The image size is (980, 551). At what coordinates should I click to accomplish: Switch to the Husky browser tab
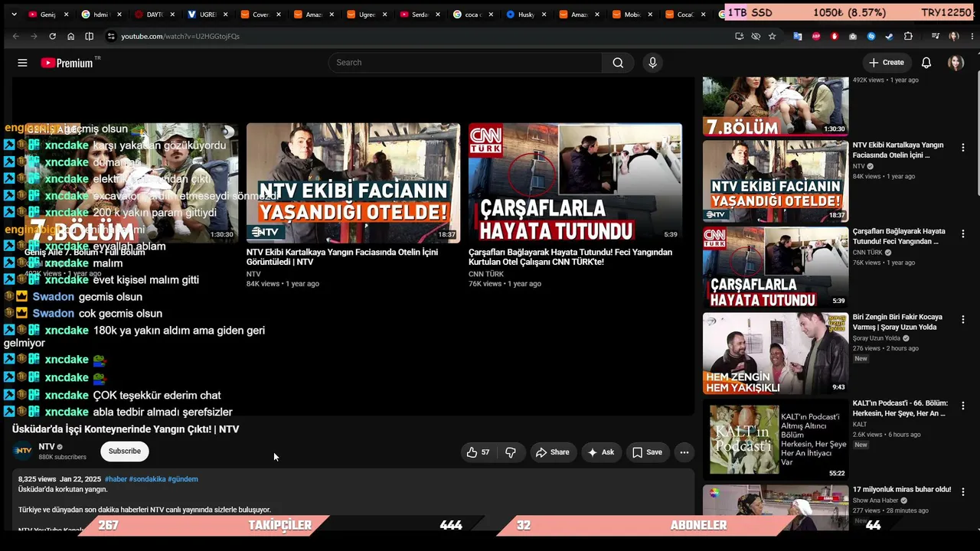526,15
